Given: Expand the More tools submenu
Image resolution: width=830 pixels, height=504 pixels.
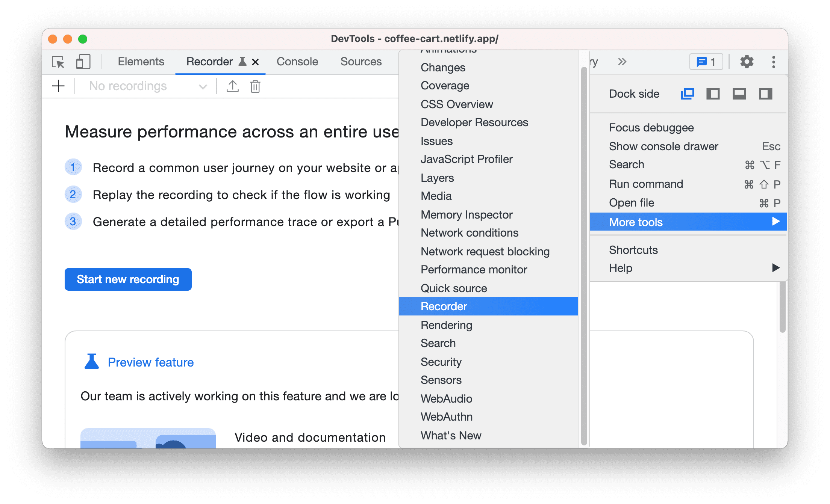Looking at the screenshot, I should point(691,222).
